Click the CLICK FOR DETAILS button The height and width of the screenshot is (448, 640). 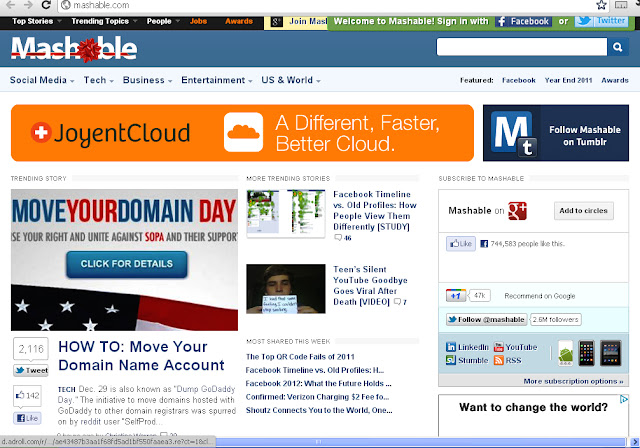tap(127, 264)
